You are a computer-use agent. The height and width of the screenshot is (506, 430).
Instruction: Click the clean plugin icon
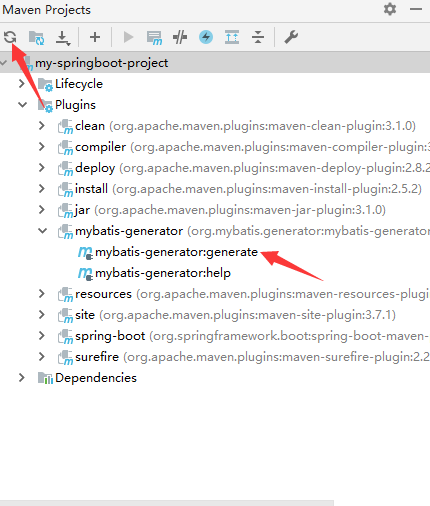coord(65,127)
